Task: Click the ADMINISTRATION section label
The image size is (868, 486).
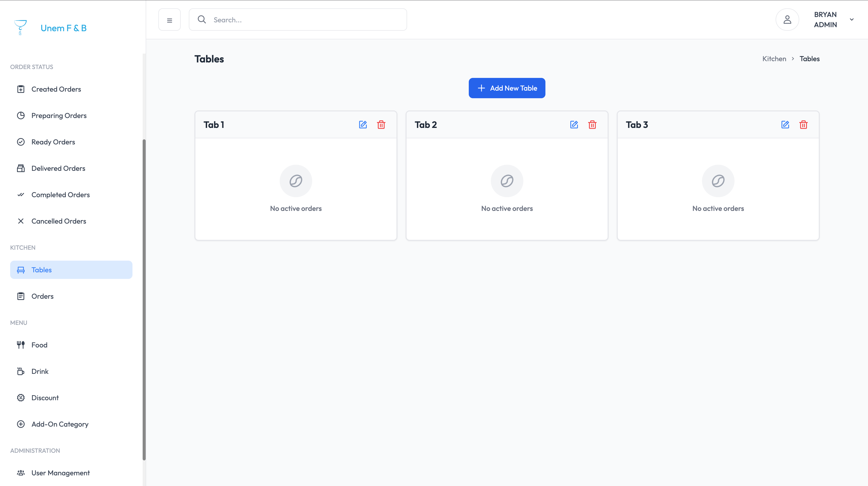Action: tap(35, 451)
